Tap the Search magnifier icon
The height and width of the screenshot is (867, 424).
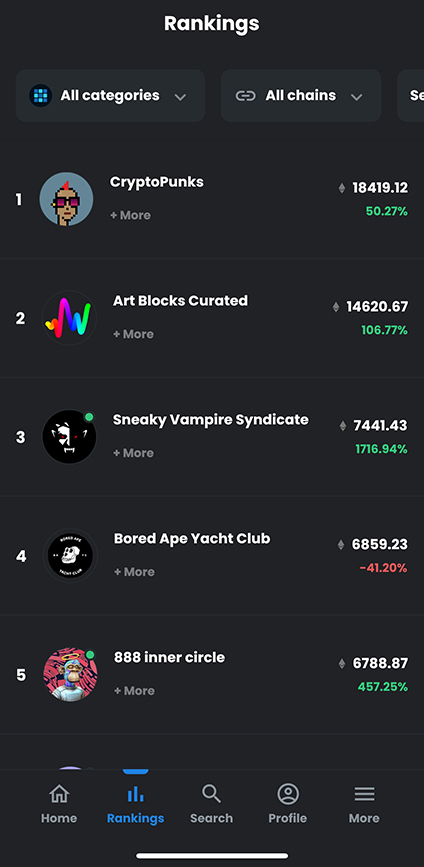tap(211, 794)
